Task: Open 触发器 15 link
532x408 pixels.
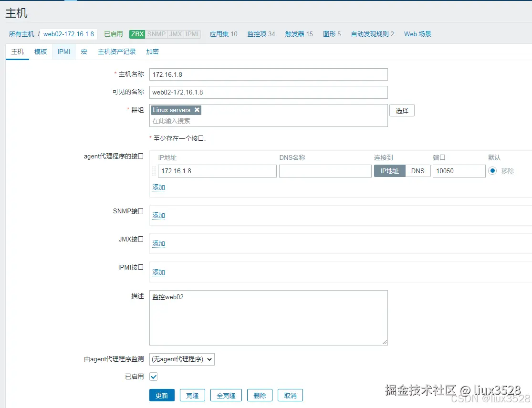Action: (299, 34)
